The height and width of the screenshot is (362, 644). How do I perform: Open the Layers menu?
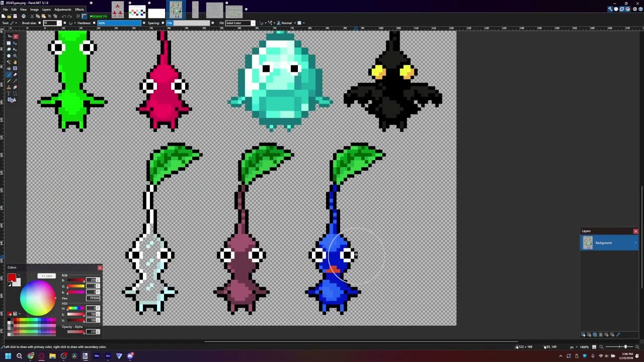point(46,10)
